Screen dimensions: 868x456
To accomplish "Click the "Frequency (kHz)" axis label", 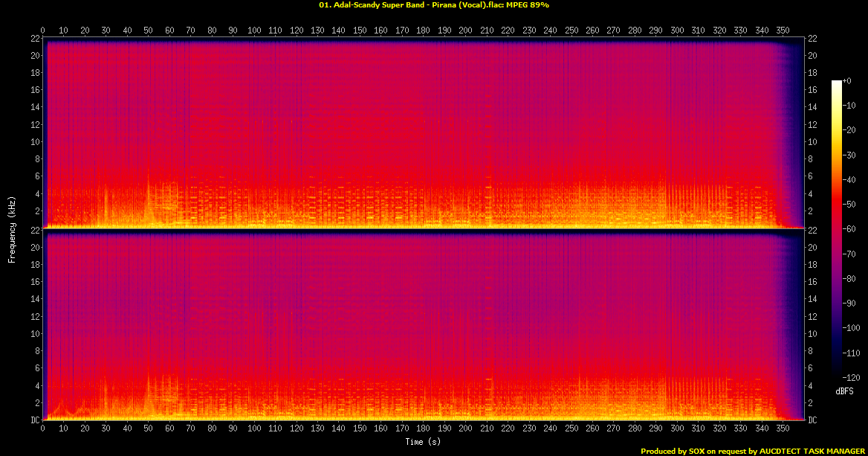I will pos(11,229).
